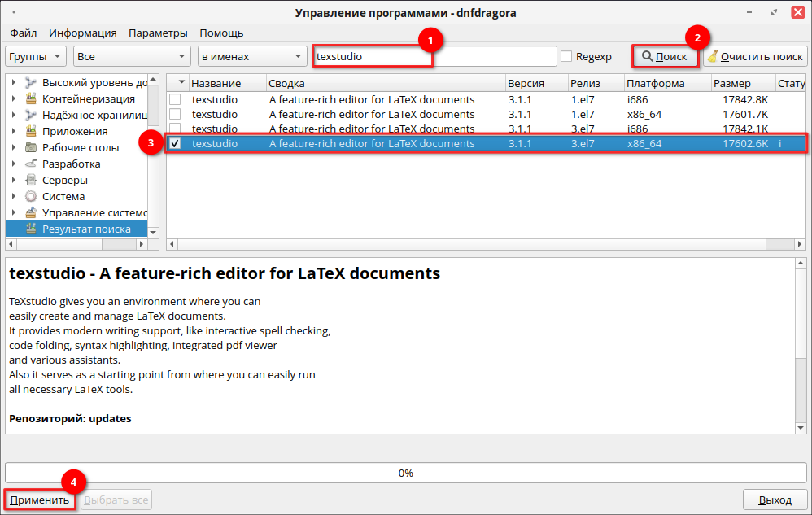Open the 'в именах' search scope dropdown
The image size is (812, 515).
click(x=252, y=56)
